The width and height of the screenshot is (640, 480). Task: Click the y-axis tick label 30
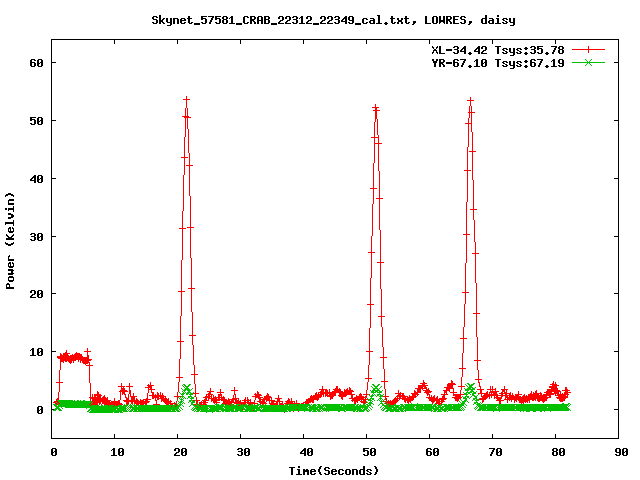(x=37, y=237)
